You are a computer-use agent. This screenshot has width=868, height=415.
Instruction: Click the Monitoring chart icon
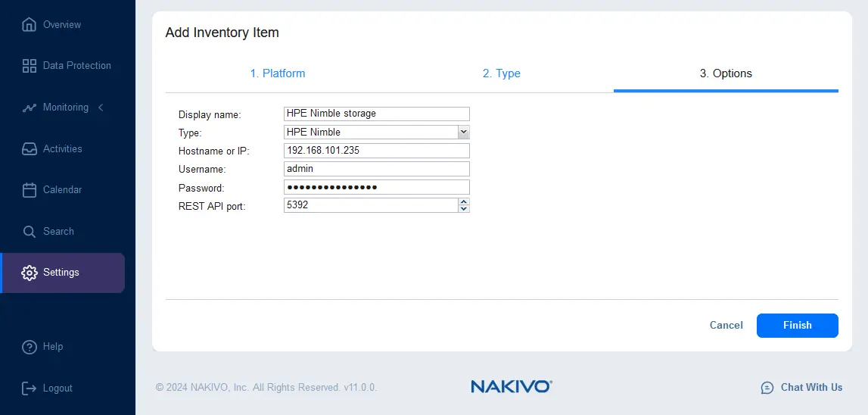point(30,108)
